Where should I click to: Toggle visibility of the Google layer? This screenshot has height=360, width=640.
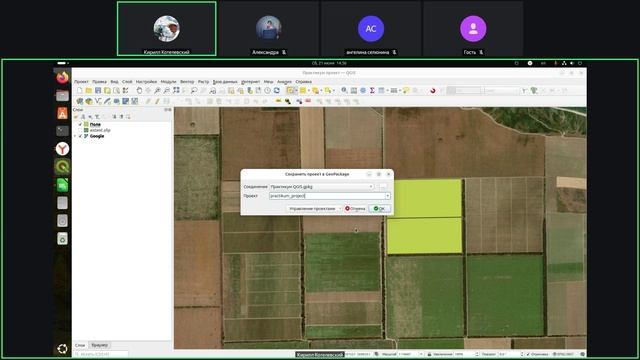(x=80, y=136)
